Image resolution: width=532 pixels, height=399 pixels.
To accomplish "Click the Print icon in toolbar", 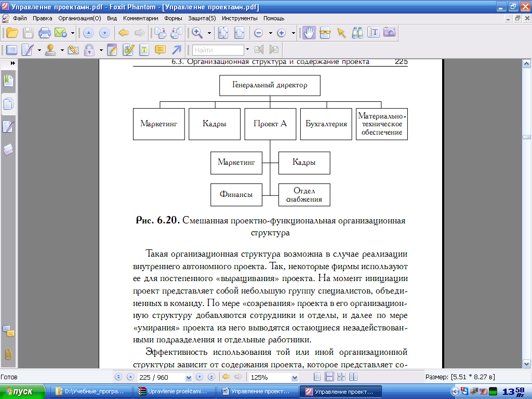I will 45,33.
